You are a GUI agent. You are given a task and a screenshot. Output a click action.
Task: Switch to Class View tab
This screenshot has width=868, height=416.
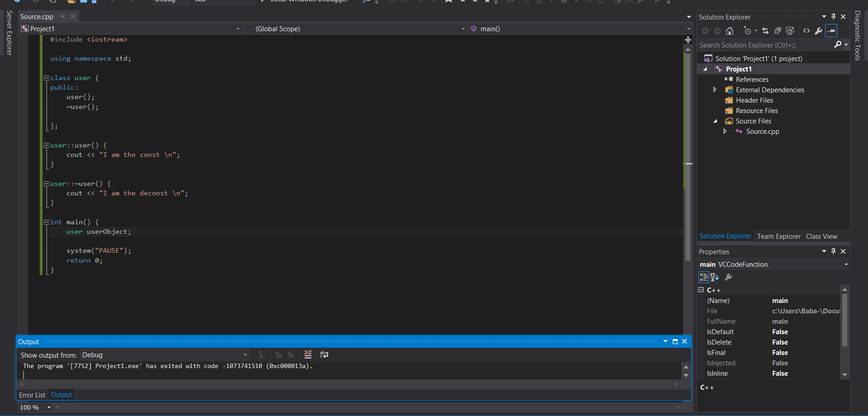[821, 236]
